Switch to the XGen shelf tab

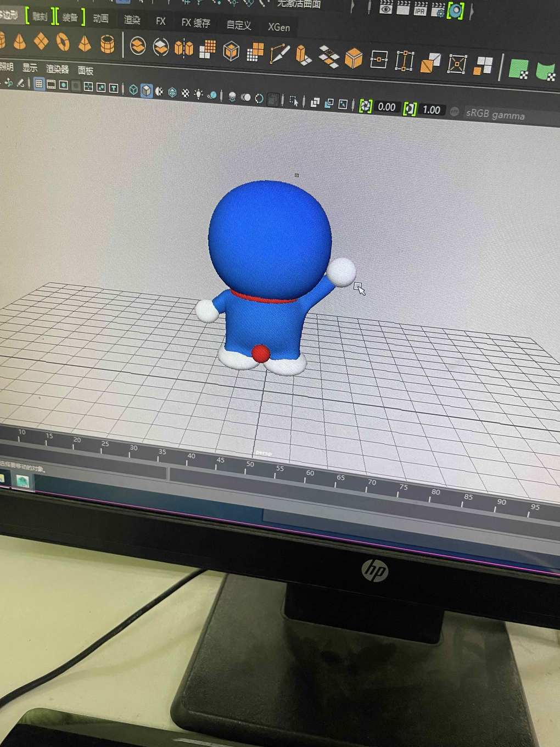click(x=279, y=26)
